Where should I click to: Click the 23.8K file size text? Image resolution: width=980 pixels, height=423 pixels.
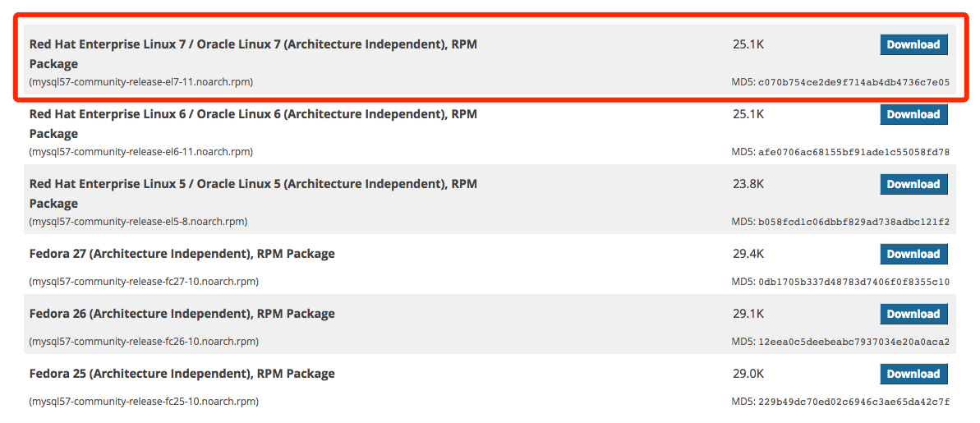[748, 184]
